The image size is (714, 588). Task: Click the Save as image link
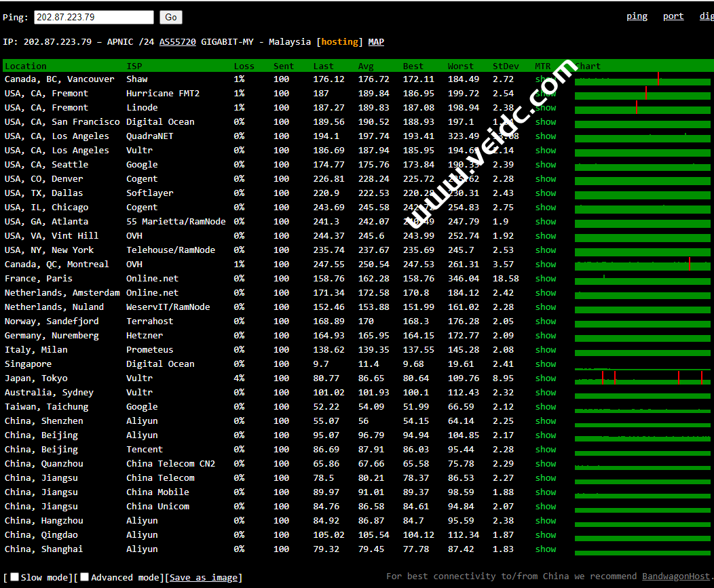204,578
